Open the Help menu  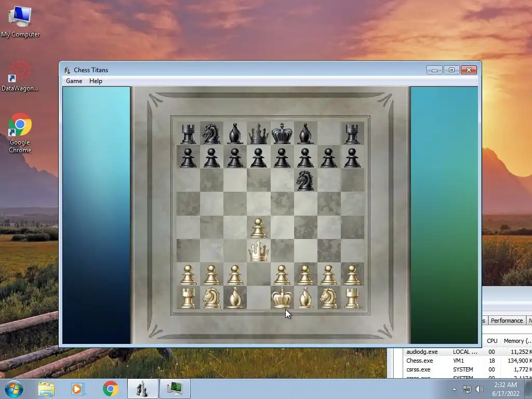[96, 81]
